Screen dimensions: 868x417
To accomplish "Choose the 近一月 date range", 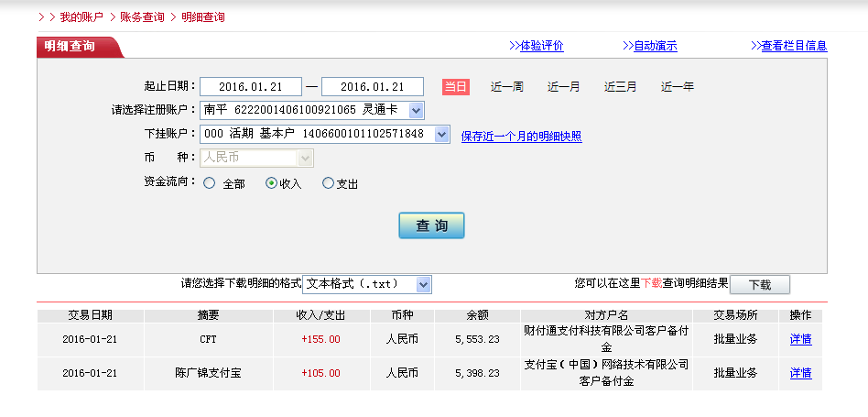I will tap(563, 87).
